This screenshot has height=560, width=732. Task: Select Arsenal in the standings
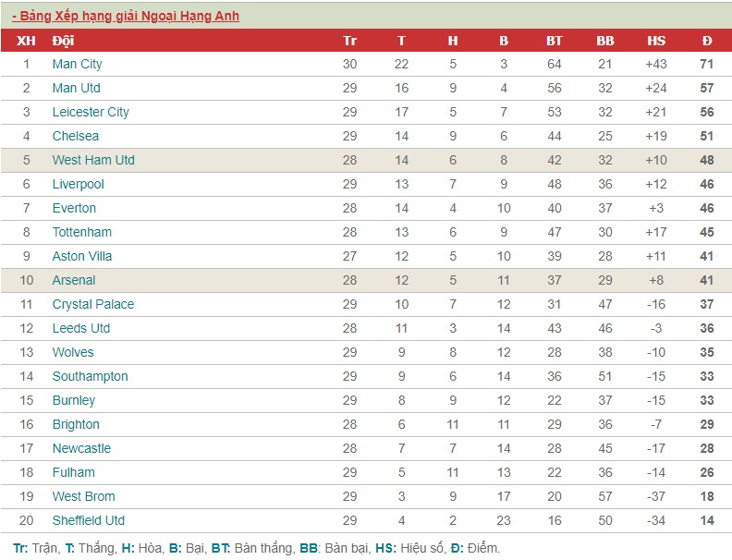(x=74, y=280)
